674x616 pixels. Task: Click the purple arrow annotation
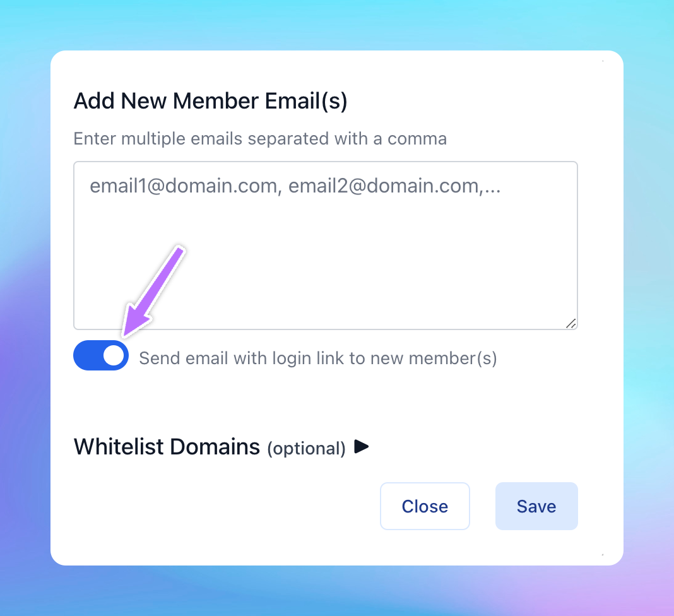(154, 290)
